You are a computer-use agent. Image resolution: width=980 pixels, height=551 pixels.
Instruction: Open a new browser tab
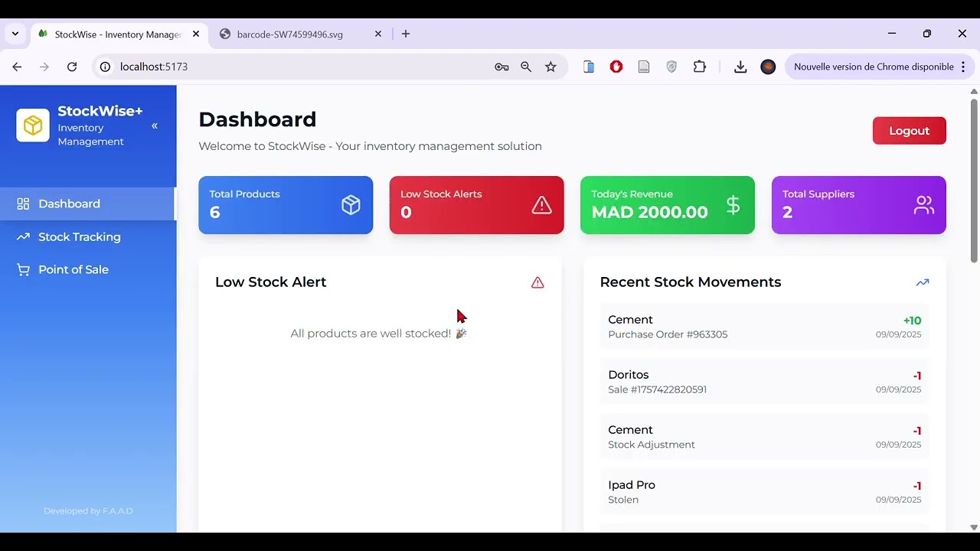(406, 34)
